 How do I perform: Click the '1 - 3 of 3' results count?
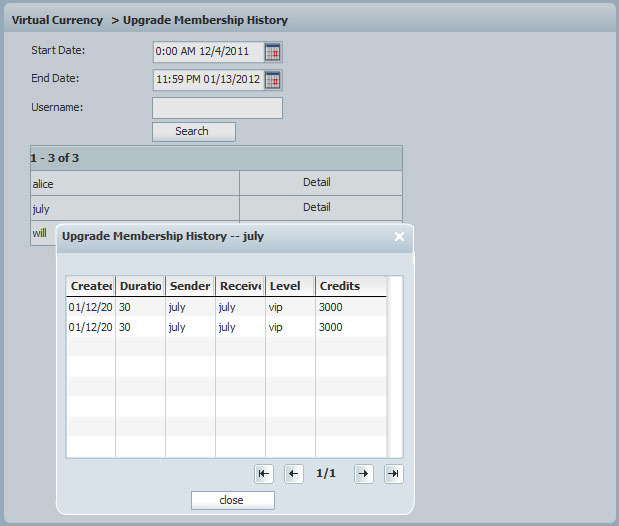click(x=54, y=158)
